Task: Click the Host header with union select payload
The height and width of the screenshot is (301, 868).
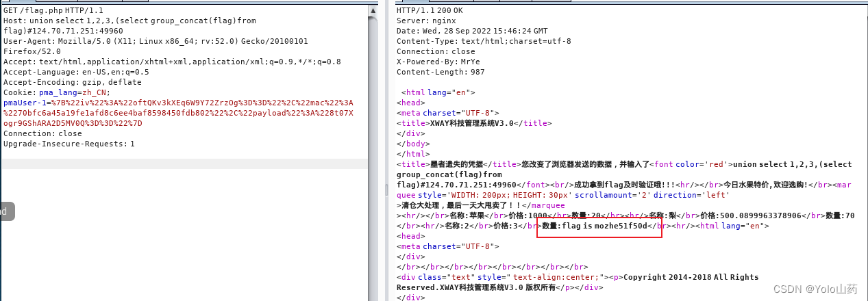Action: pos(129,21)
